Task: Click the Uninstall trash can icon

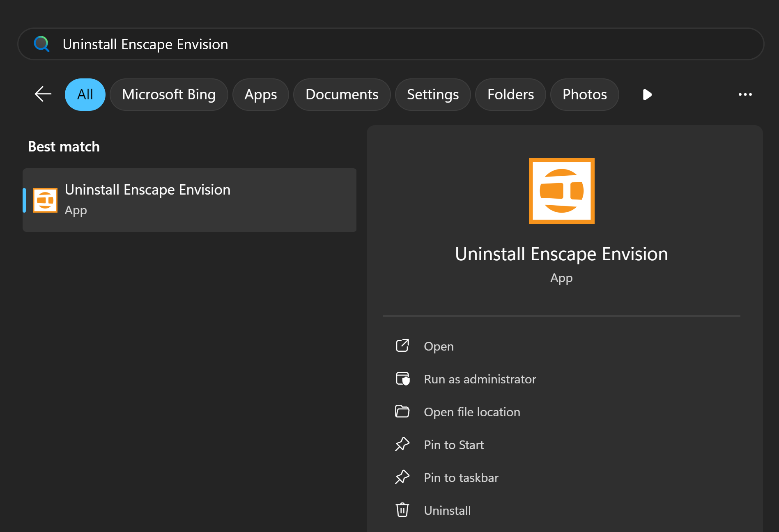Action: (402, 510)
